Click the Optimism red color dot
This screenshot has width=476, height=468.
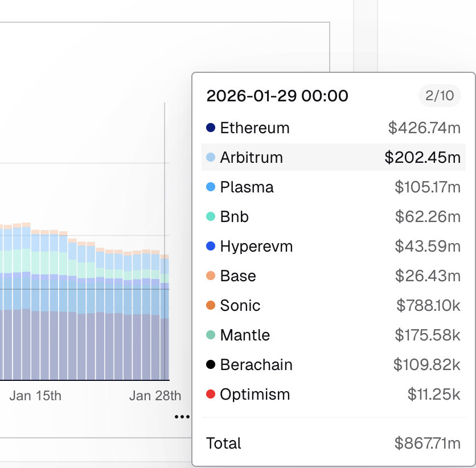pyautogui.click(x=211, y=394)
